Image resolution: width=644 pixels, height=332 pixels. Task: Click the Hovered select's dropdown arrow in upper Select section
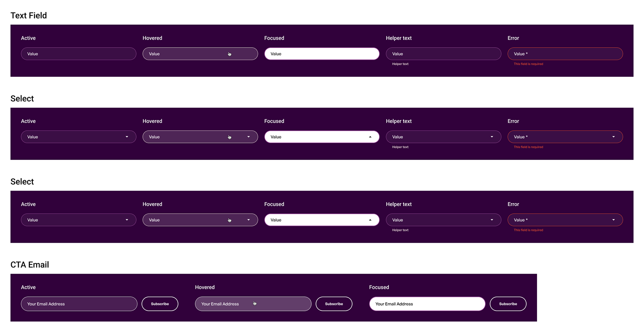(x=249, y=137)
